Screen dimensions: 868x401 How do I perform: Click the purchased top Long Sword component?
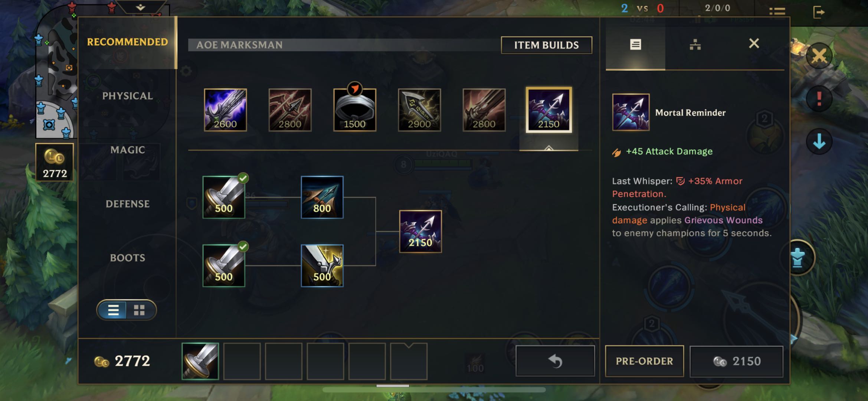(x=224, y=197)
